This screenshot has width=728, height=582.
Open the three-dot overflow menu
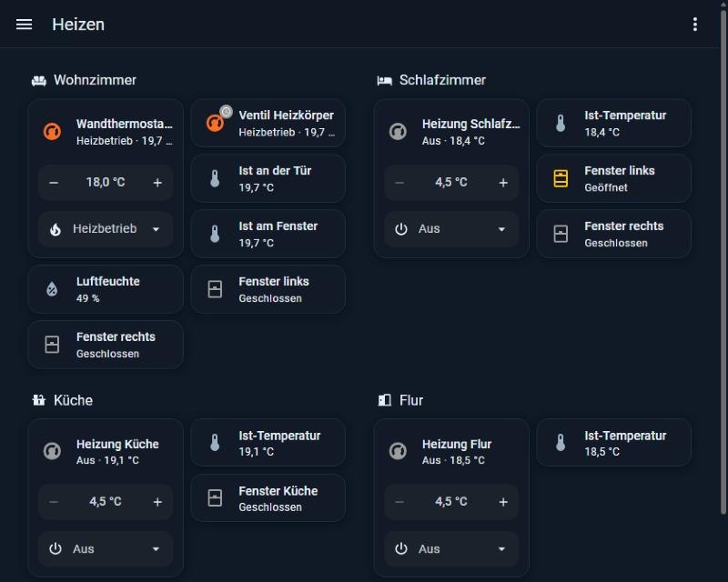click(694, 25)
